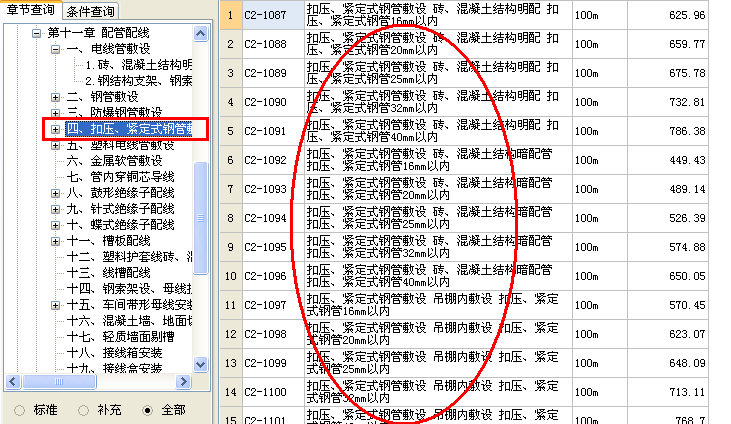This screenshot has width=731, height=424.
Task: Click price value 659.77
Action: point(687,44)
